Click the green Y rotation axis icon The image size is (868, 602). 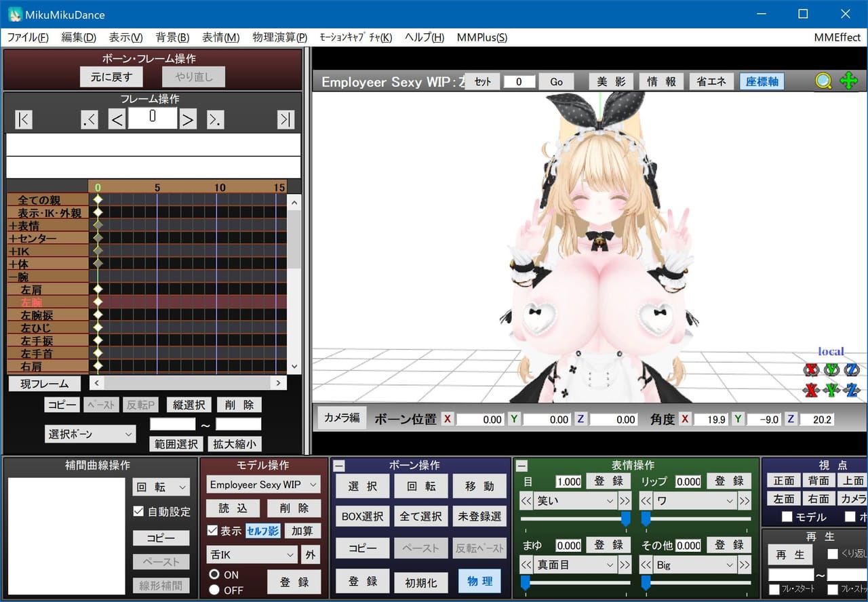[831, 369]
